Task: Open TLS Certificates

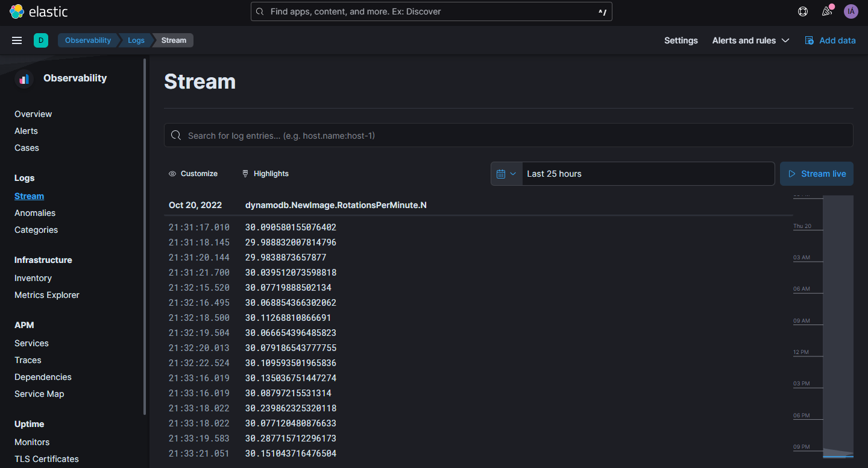Action: (x=46, y=459)
